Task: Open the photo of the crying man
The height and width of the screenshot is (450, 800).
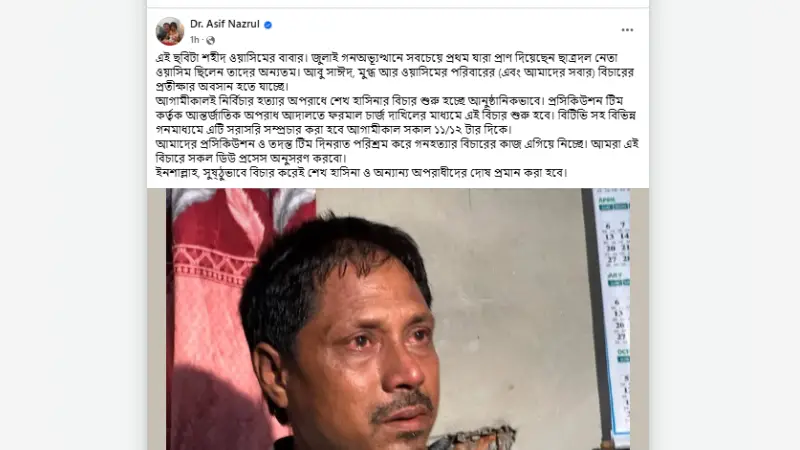Action: (398, 319)
